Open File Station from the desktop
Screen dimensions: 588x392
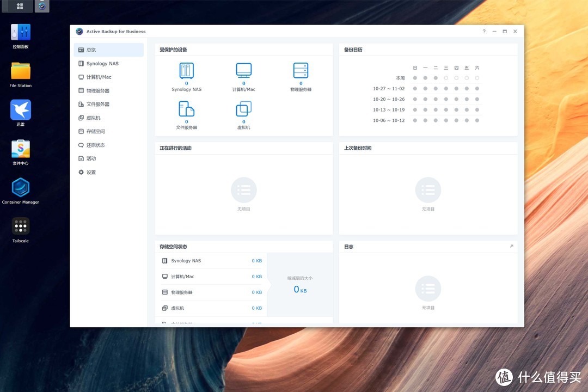tap(21, 71)
